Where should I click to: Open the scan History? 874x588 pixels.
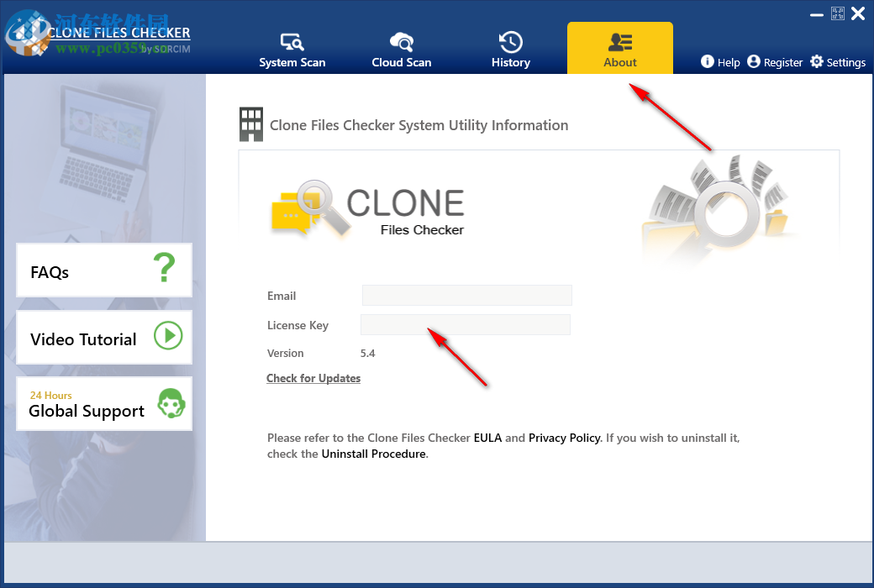click(510, 48)
